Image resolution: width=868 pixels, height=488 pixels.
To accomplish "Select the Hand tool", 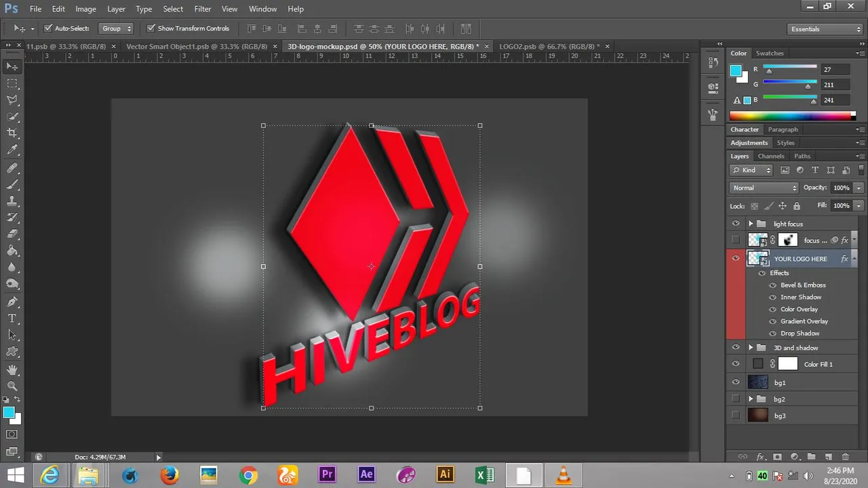I will click(x=12, y=369).
